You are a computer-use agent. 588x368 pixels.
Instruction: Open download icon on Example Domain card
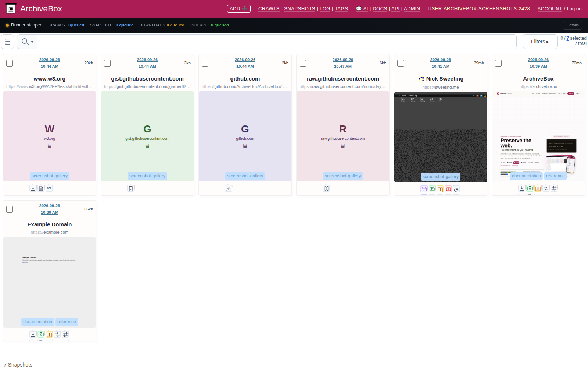click(33, 334)
